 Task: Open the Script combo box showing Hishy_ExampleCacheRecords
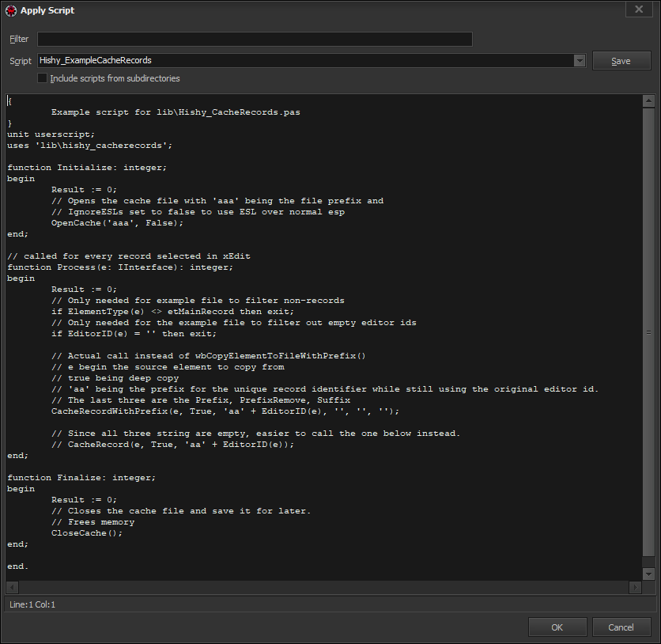[x=304, y=61]
